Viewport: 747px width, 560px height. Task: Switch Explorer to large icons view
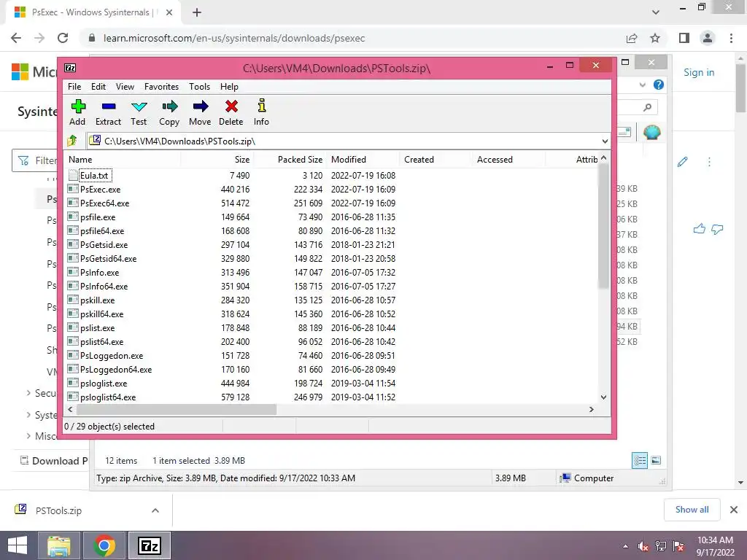[656, 460]
